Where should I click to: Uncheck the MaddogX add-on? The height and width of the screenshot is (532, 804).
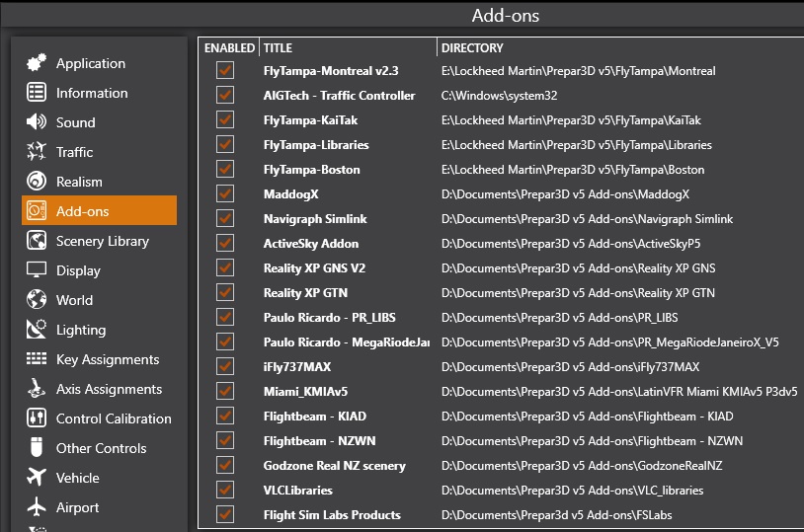(x=224, y=193)
